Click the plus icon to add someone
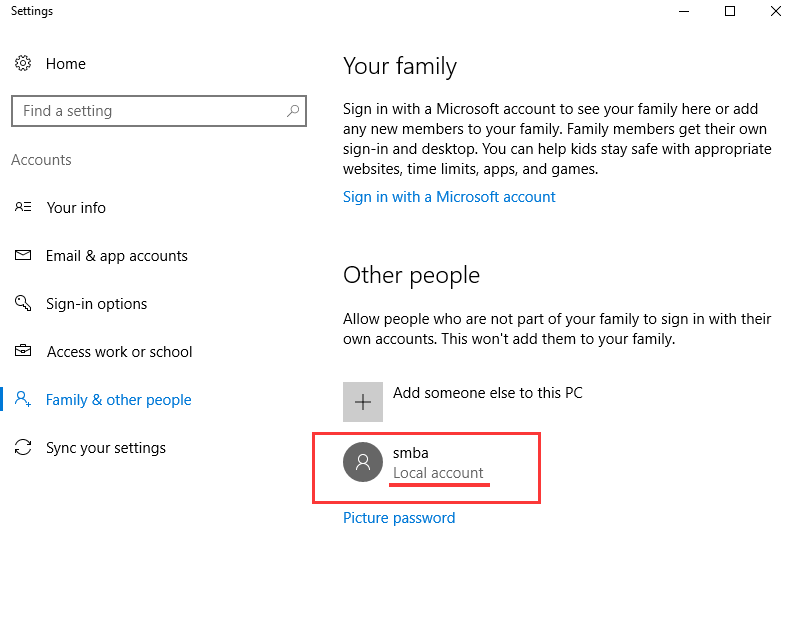 click(363, 402)
